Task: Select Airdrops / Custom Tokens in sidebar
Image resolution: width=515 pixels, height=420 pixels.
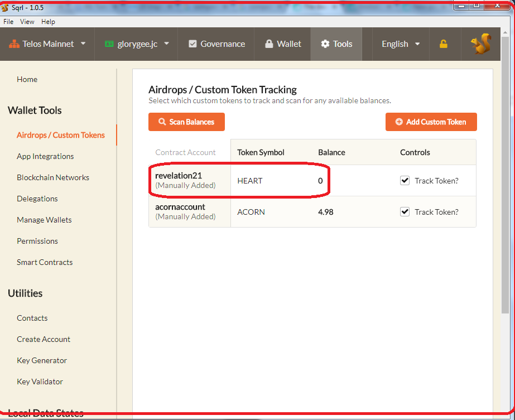Action: click(61, 136)
